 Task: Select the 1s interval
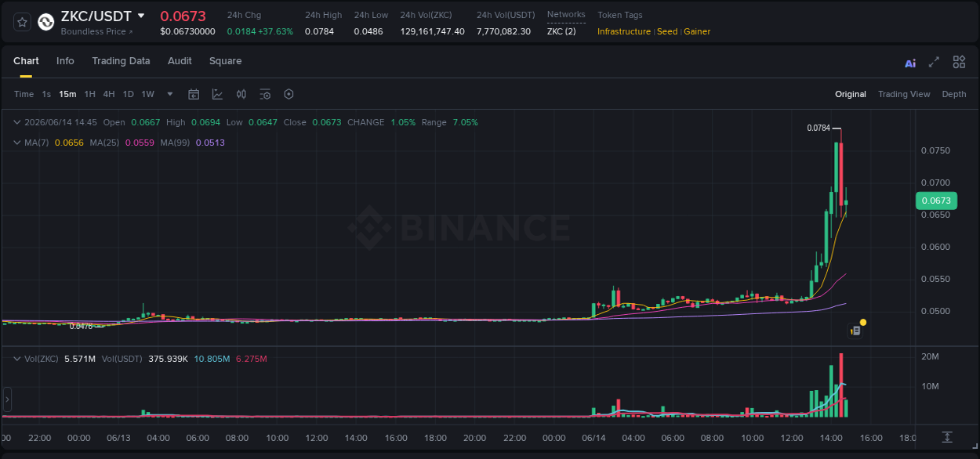(x=46, y=94)
